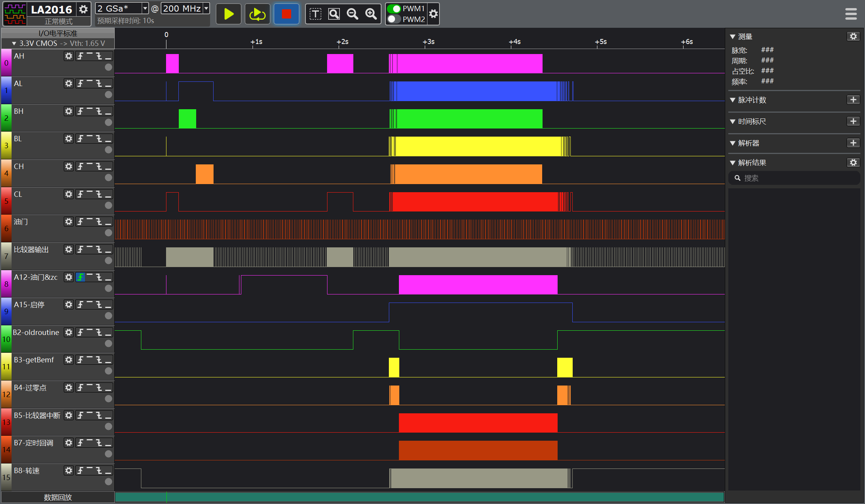The width and height of the screenshot is (865, 504).
Task: Select the zoom-to-fit magnifier icon
Action: click(334, 14)
